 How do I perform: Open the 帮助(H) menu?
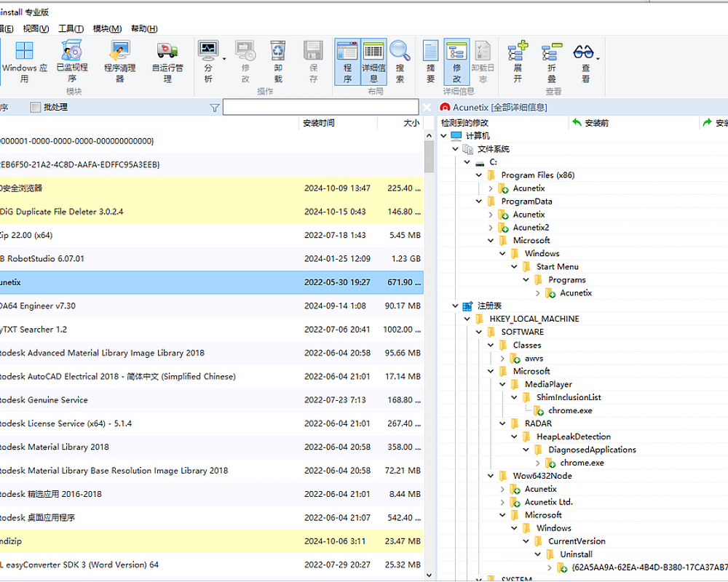[144, 28]
